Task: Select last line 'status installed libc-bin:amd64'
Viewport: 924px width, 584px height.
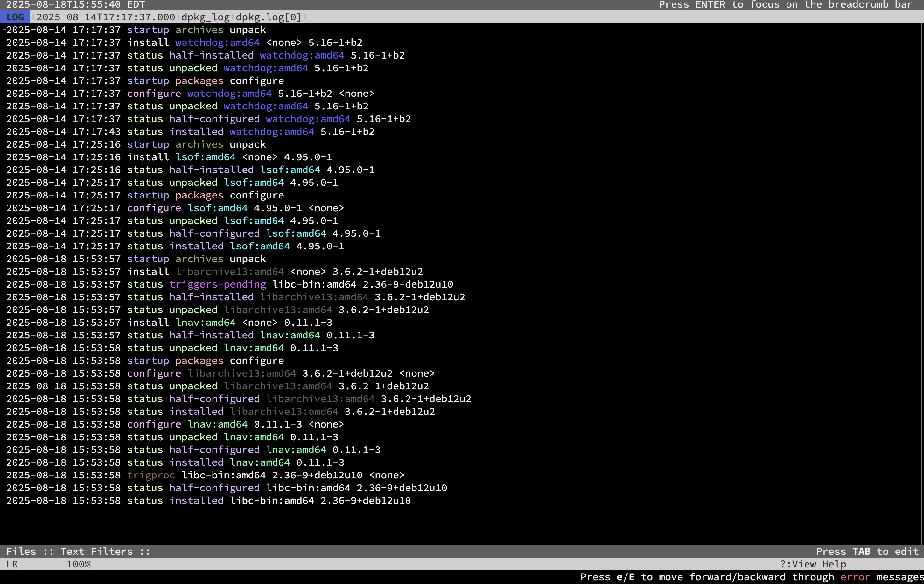Action: (x=208, y=501)
